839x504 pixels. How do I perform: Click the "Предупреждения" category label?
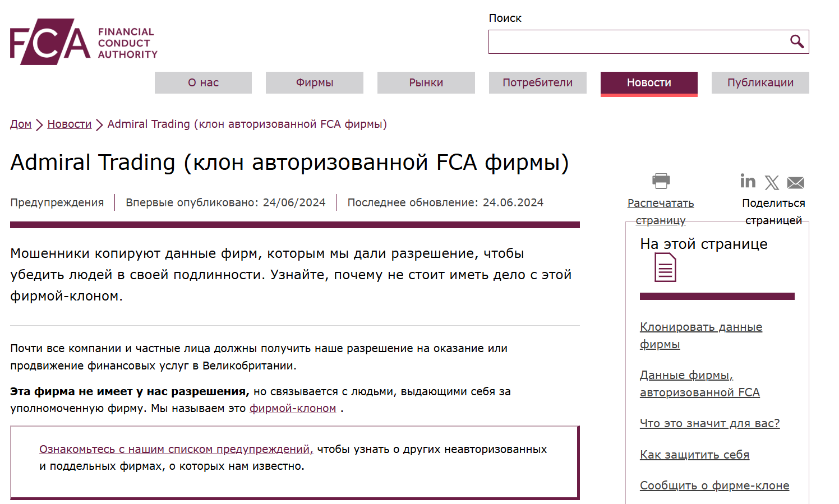pos(57,202)
